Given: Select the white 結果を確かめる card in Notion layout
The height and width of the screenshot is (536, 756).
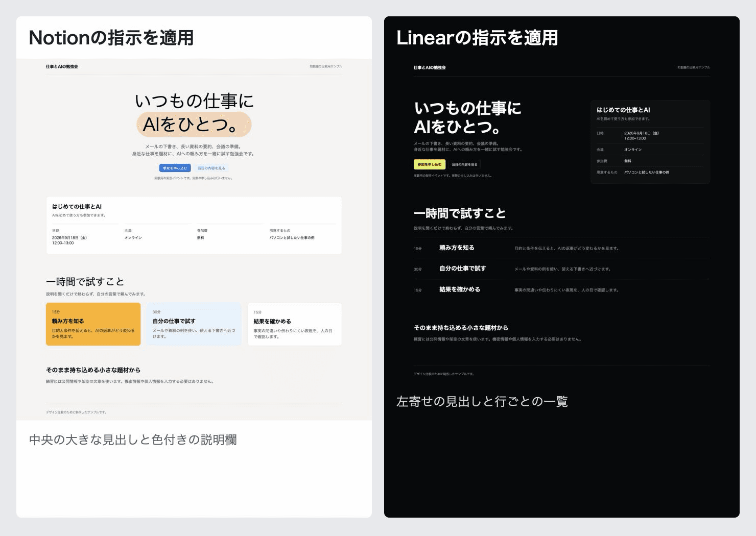Looking at the screenshot, I should (295, 324).
